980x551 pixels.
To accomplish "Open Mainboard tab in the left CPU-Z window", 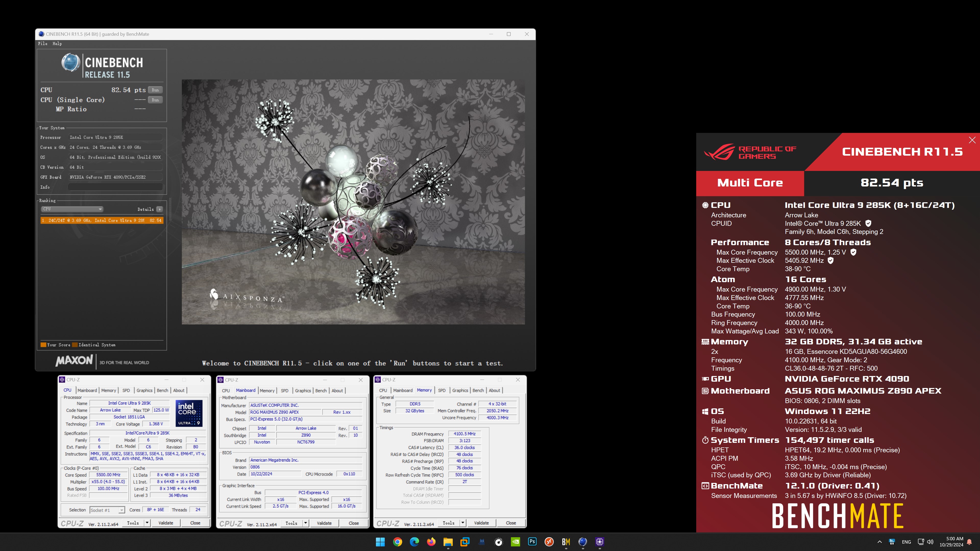I will click(x=87, y=391).
